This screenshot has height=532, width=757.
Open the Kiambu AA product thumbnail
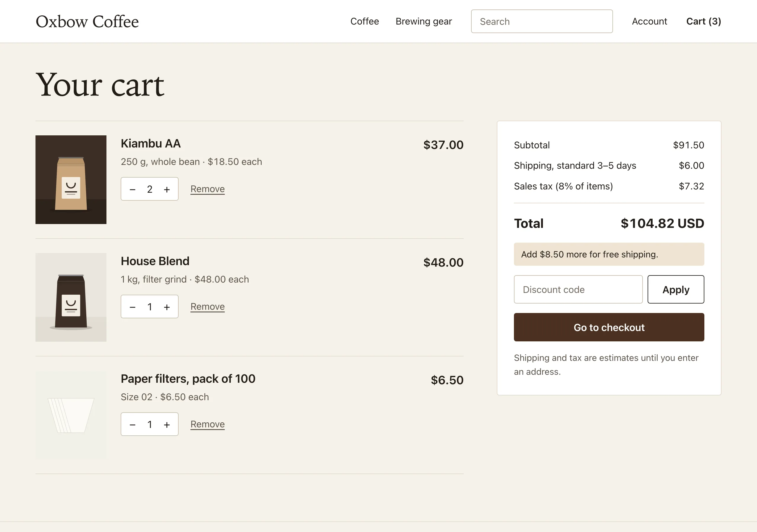pos(71,180)
